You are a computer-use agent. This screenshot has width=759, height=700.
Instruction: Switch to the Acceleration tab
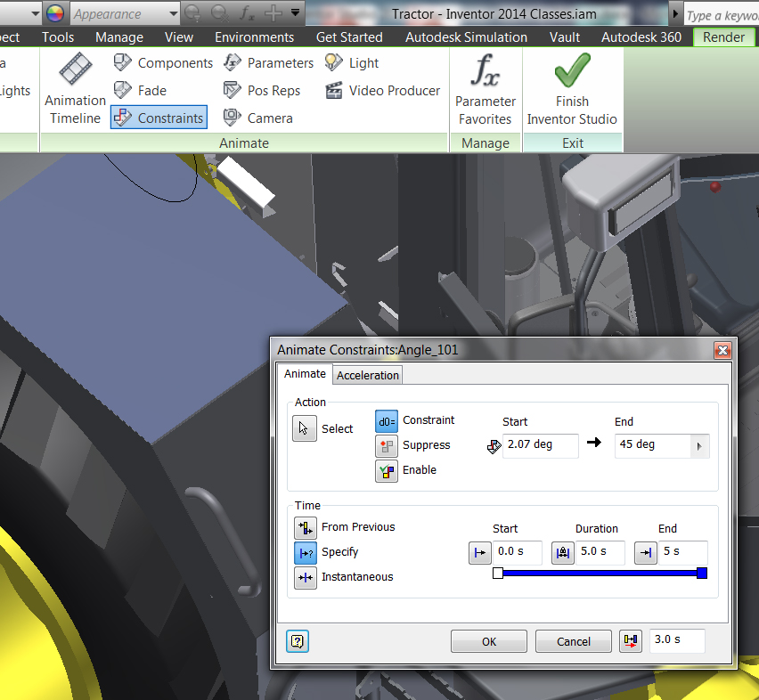tap(367, 375)
